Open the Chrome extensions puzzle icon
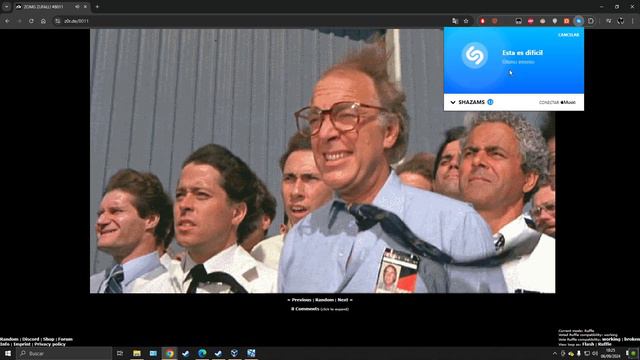The width and height of the screenshot is (640, 360). (x=591, y=21)
